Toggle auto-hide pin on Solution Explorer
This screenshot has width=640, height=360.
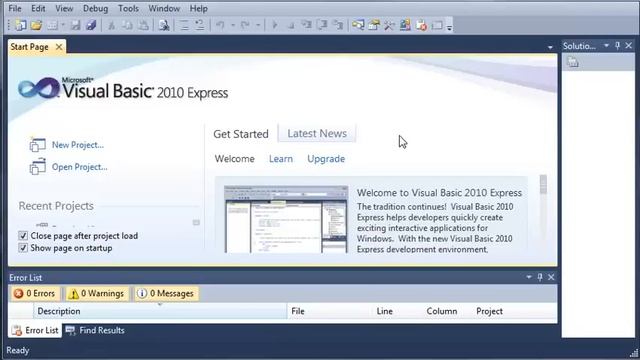[x=618, y=46]
